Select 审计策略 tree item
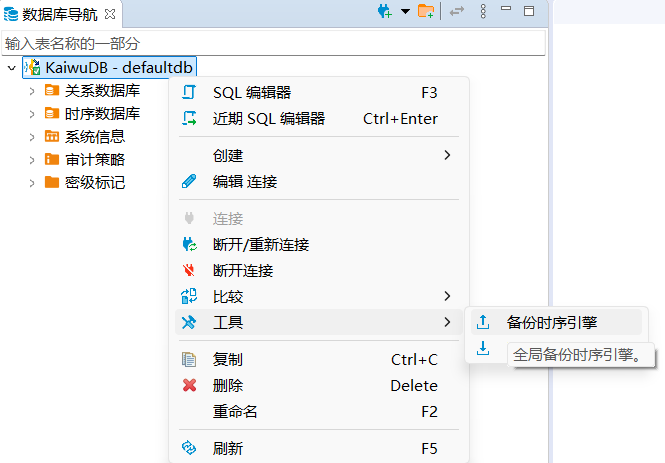 click(x=95, y=160)
